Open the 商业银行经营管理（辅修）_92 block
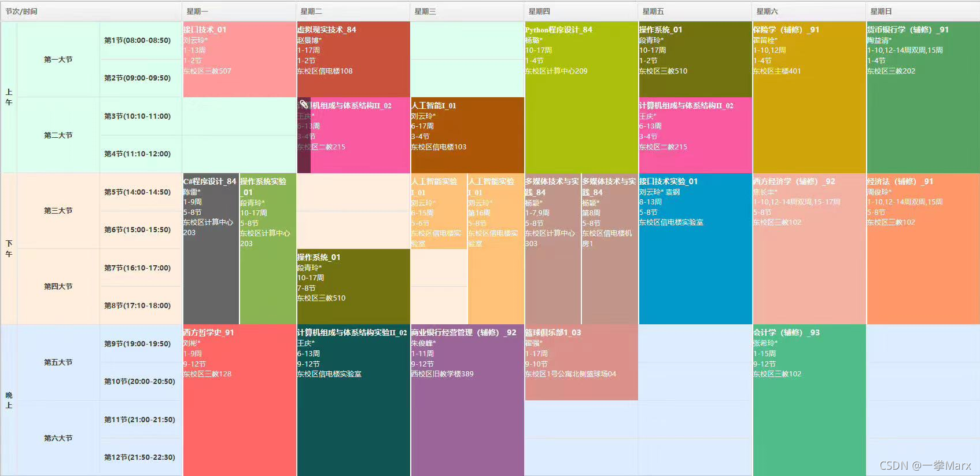 pos(467,400)
